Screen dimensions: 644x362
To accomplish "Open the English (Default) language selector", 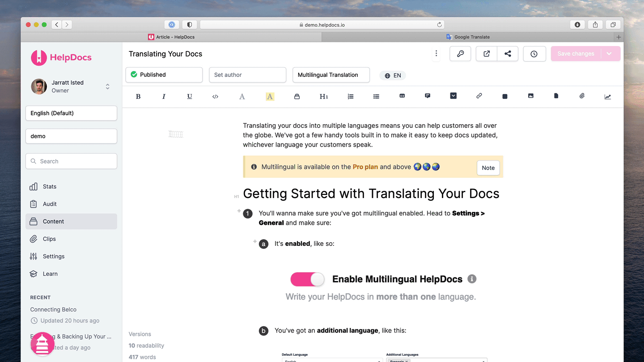I will (x=71, y=113).
